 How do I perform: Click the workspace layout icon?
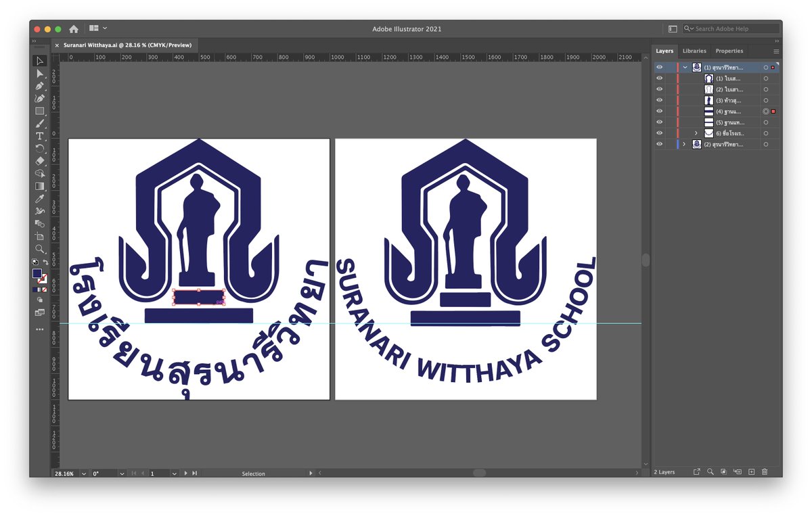[673, 29]
